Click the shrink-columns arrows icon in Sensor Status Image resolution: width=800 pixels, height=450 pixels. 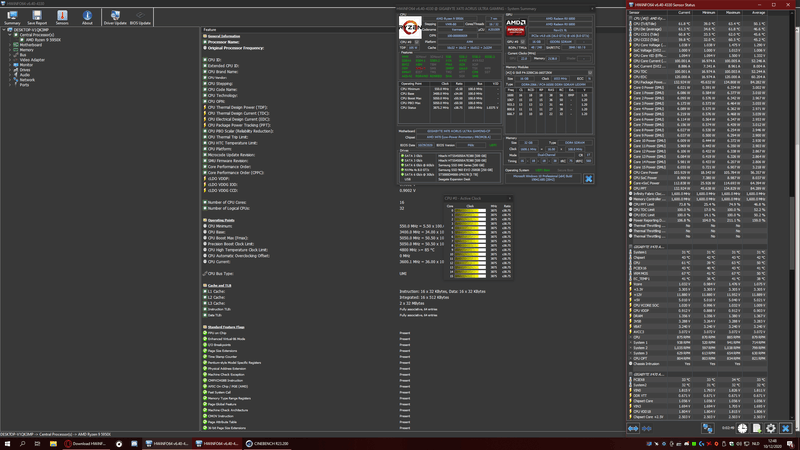[x=646, y=429]
